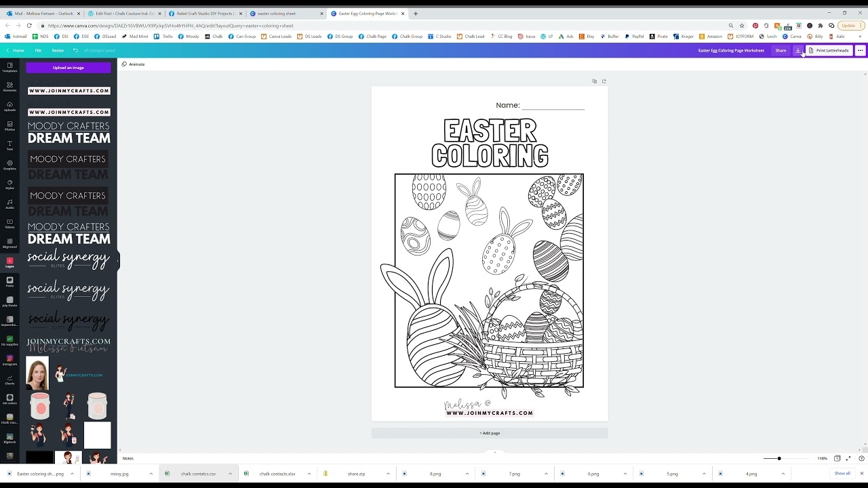Click the Animate button
868x488 pixels.
tap(133, 64)
